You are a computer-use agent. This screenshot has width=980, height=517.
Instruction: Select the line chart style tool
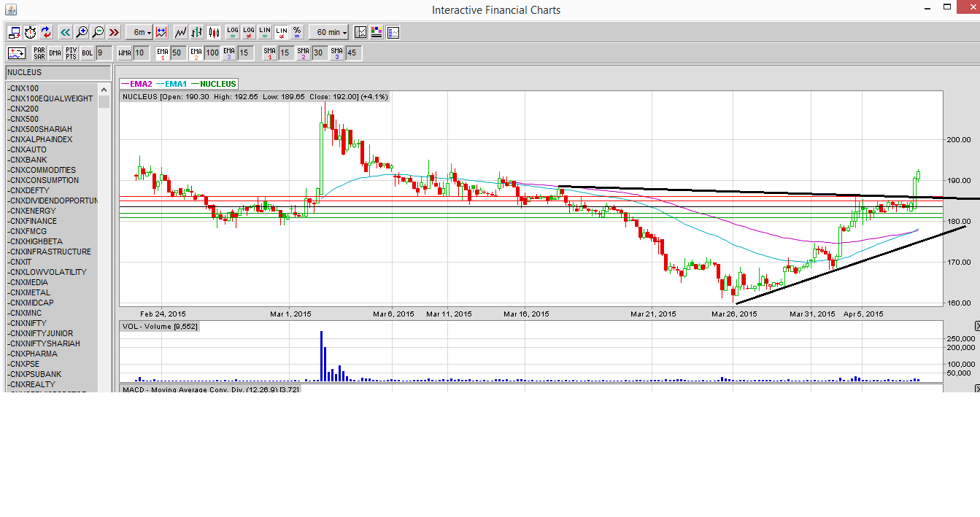click(180, 32)
